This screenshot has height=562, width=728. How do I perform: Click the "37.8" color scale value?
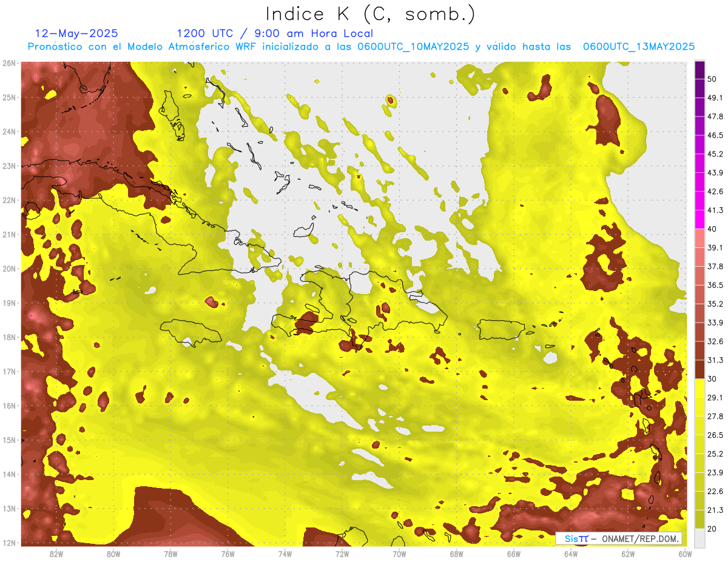click(715, 266)
